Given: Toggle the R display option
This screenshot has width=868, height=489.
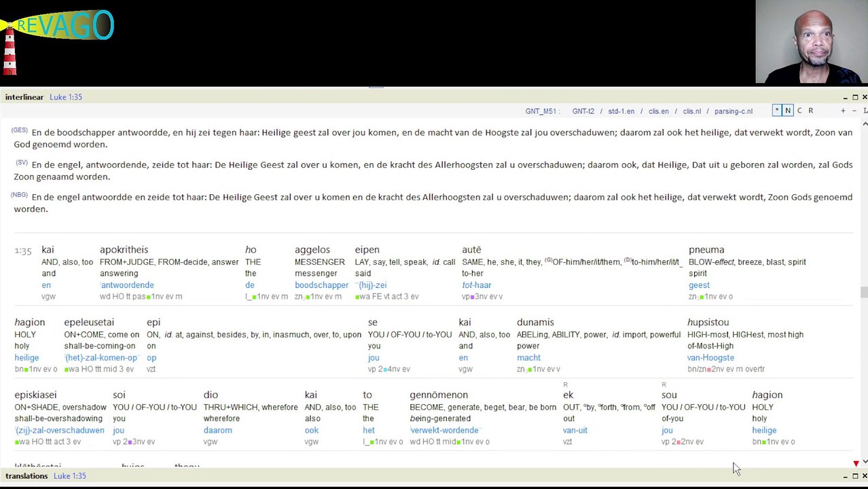Looking at the screenshot, I should [810, 111].
